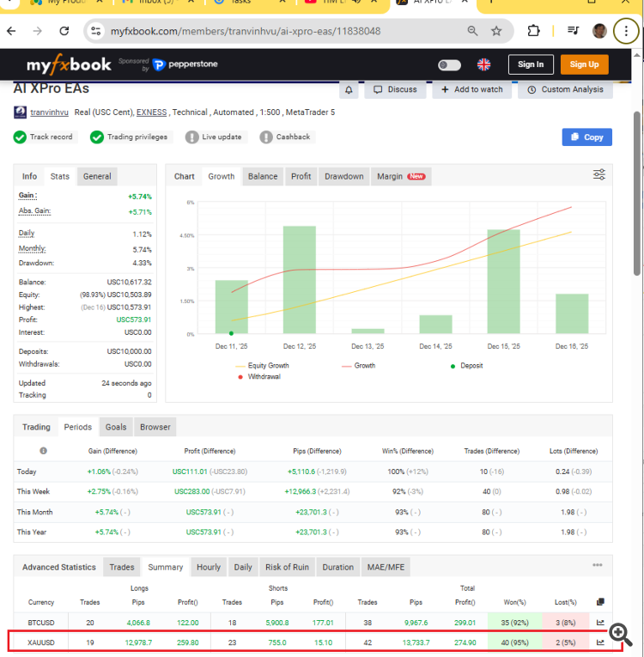Click the browser address bar URL
Image resolution: width=644 pixels, height=657 pixels.
point(246,31)
